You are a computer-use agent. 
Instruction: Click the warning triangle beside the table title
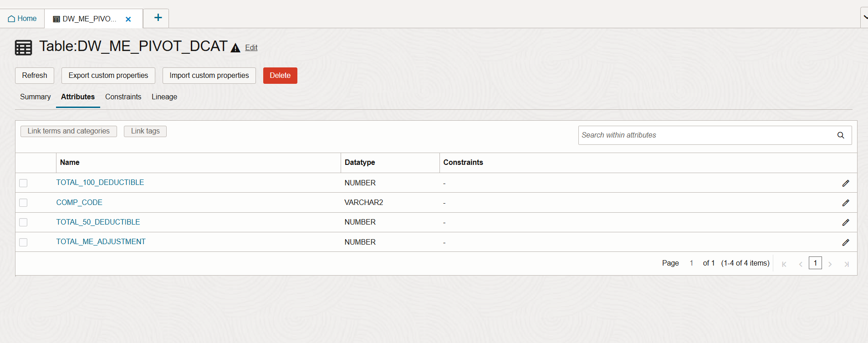235,48
